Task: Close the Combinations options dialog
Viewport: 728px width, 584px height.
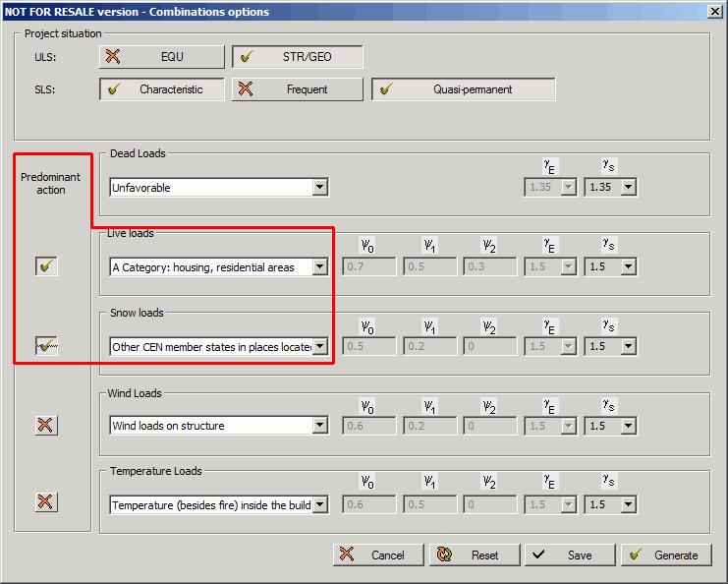Action: (x=714, y=12)
